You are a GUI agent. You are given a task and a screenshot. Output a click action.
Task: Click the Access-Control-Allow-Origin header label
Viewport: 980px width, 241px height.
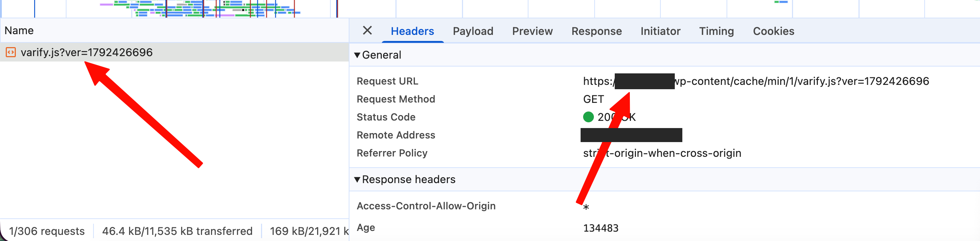[426, 206]
